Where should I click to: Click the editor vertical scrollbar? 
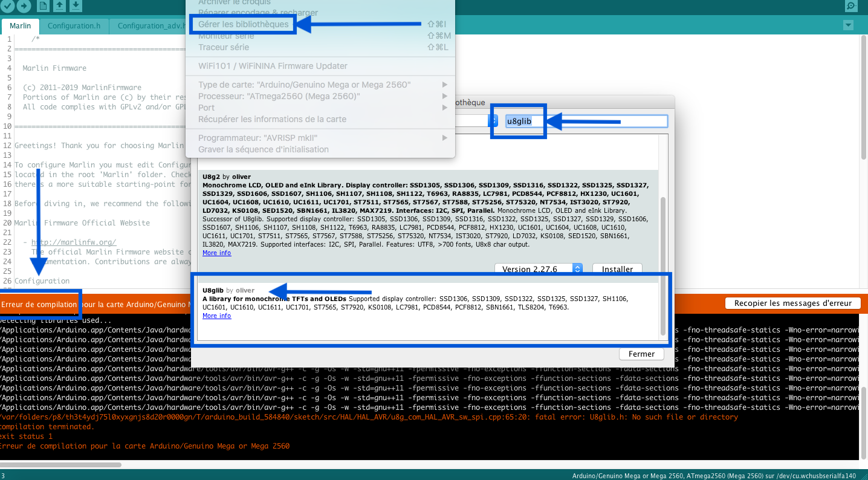pyautogui.click(x=864, y=97)
